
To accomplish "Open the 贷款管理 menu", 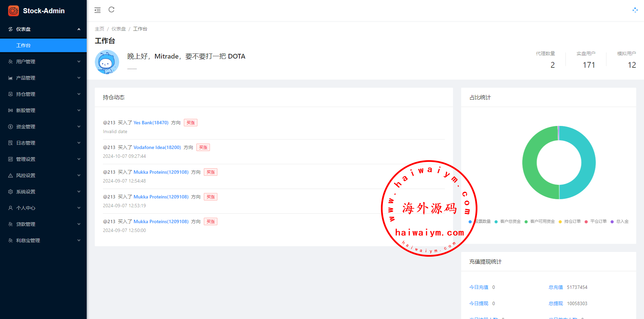I will pos(43,224).
